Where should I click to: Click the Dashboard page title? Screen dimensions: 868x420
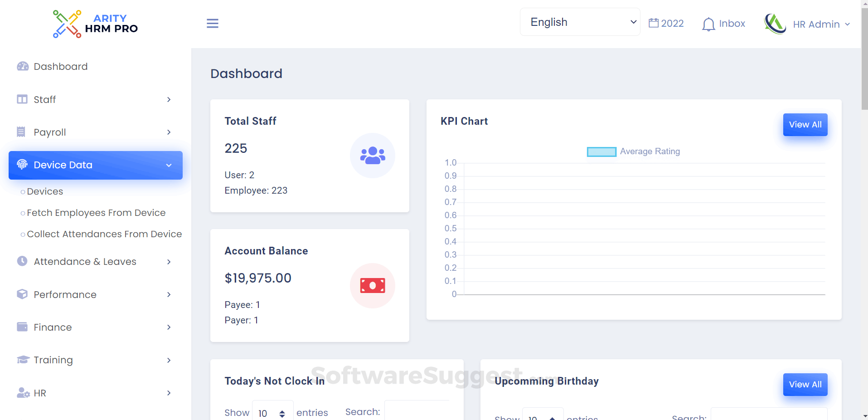[x=246, y=73]
